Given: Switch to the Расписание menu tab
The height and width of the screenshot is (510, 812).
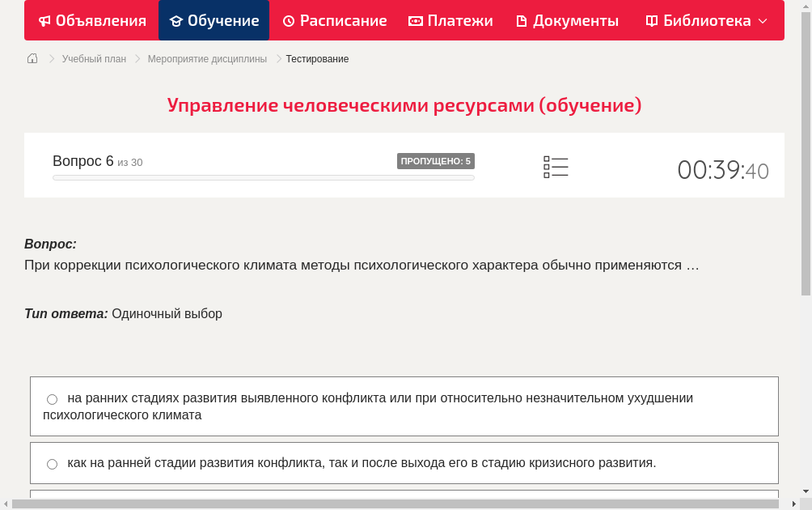Looking at the screenshot, I should [x=334, y=20].
